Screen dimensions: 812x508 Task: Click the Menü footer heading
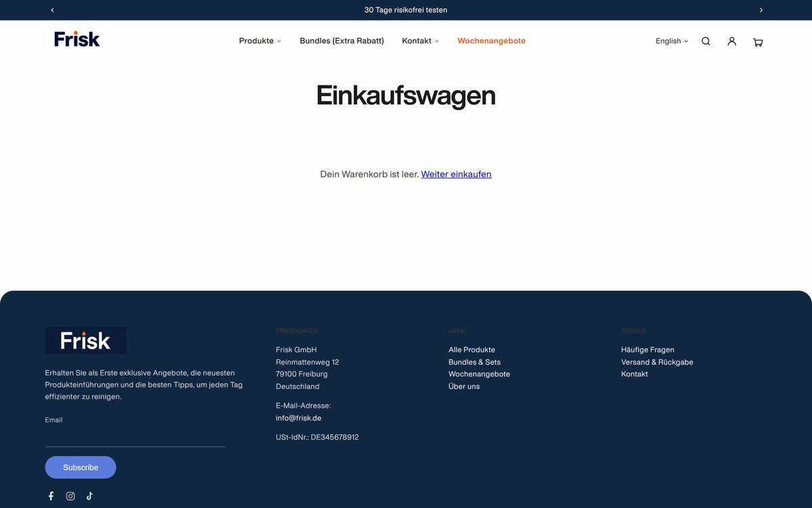click(x=457, y=331)
